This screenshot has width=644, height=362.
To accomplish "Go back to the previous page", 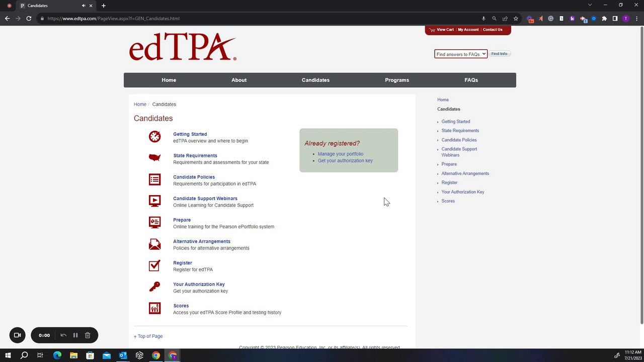I will pyautogui.click(x=7, y=19).
